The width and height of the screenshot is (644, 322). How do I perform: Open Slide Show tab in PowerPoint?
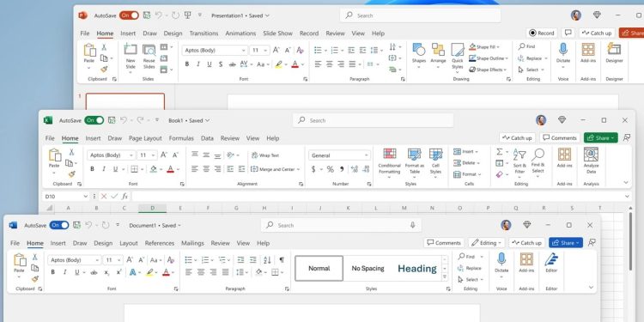(277, 33)
